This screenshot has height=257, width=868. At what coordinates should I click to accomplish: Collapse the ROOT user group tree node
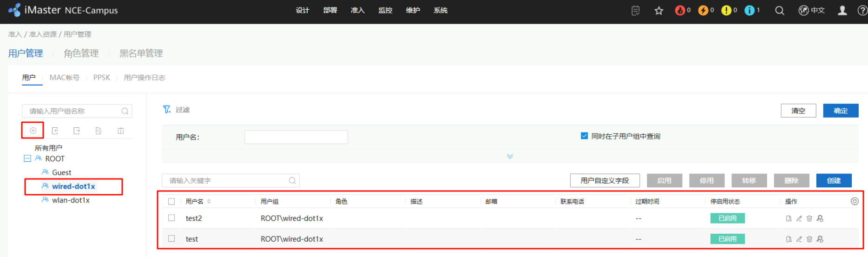pos(27,158)
